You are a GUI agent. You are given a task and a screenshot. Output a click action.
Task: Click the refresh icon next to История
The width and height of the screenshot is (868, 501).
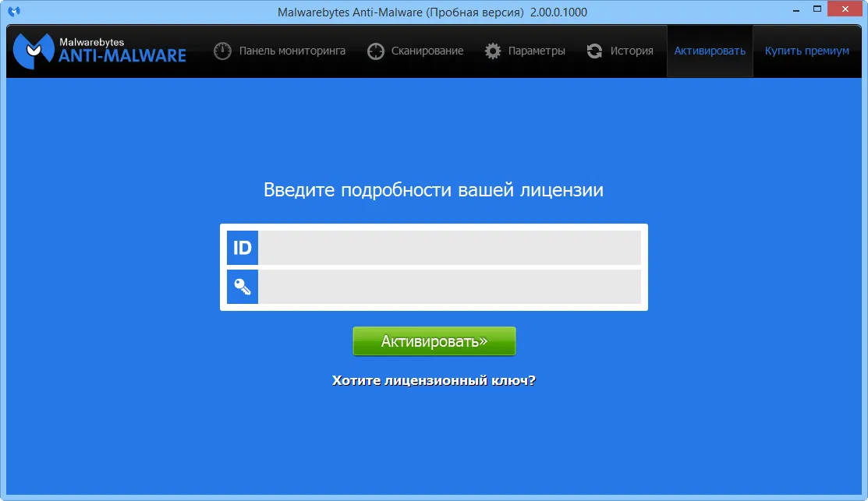[x=593, y=50]
